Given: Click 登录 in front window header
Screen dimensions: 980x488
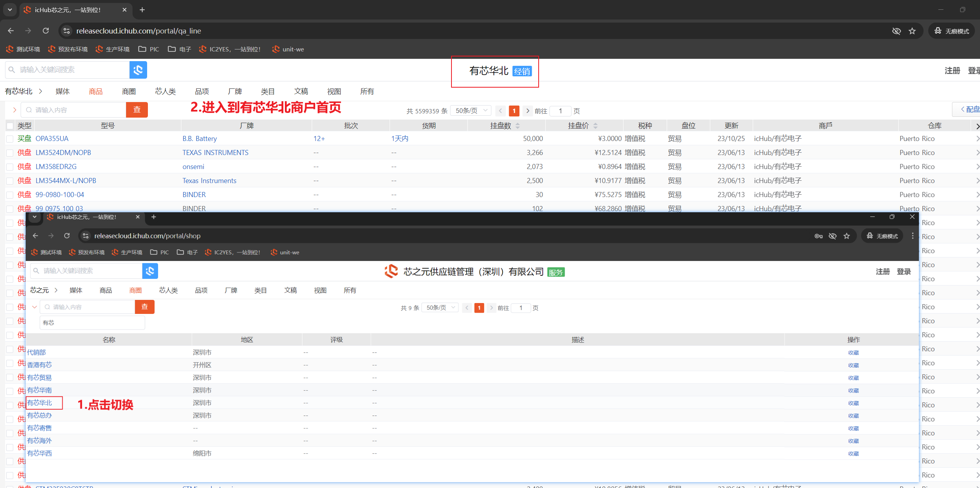Looking at the screenshot, I should [904, 271].
